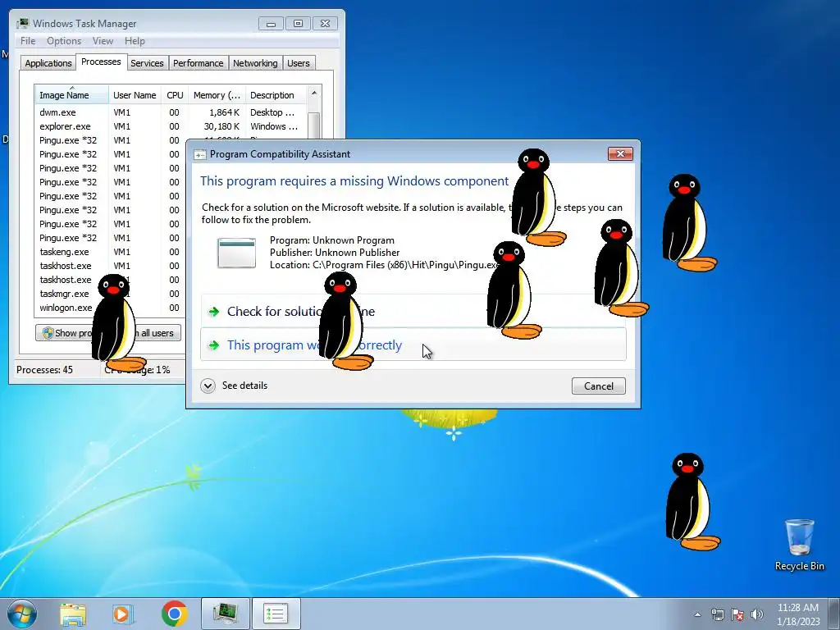Open Options menu in Task Manager
This screenshot has width=840, height=630.
64,41
